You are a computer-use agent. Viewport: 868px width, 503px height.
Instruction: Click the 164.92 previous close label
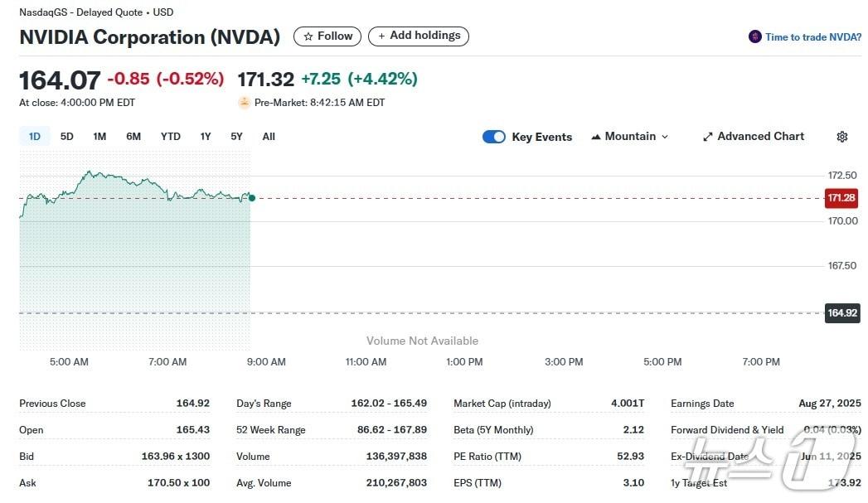841,313
